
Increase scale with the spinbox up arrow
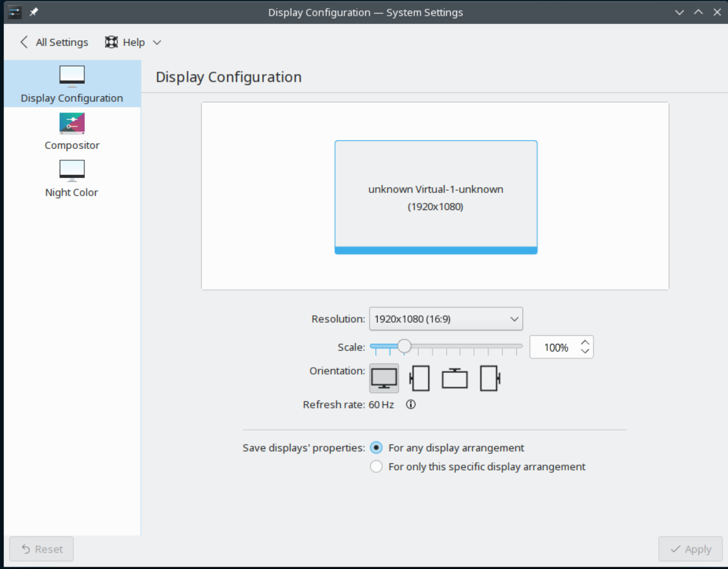tap(585, 342)
